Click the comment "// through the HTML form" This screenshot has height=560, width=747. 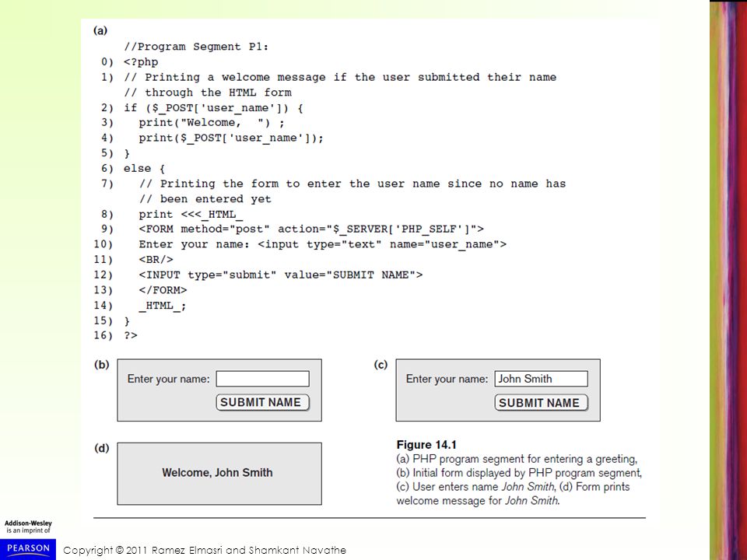[x=208, y=93]
